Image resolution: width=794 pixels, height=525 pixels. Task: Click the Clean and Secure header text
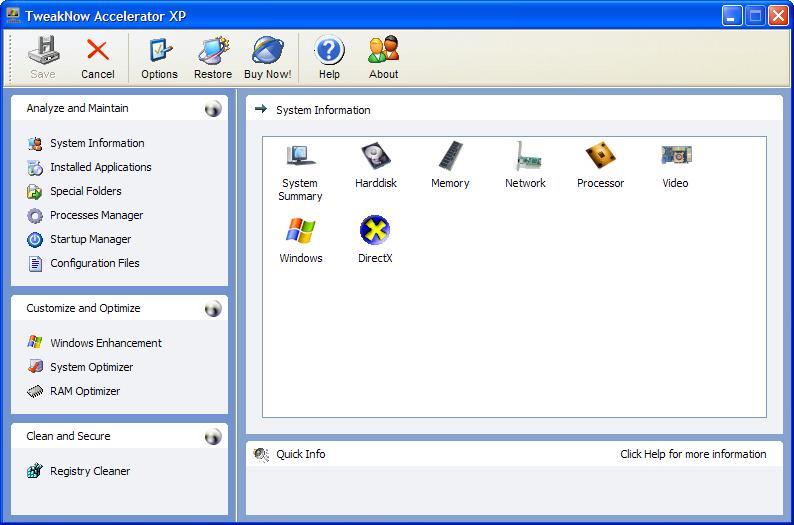point(68,436)
